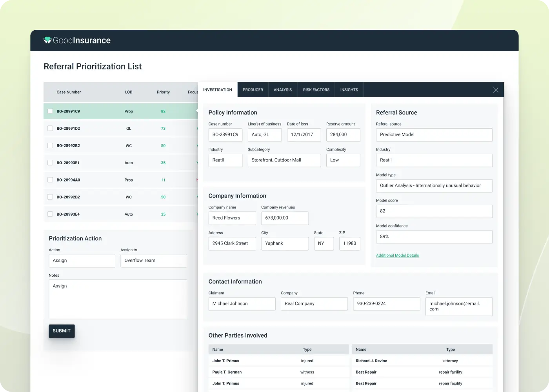
Task: Expand the Assign to Overflow Team dropdown
Action: tap(153, 261)
